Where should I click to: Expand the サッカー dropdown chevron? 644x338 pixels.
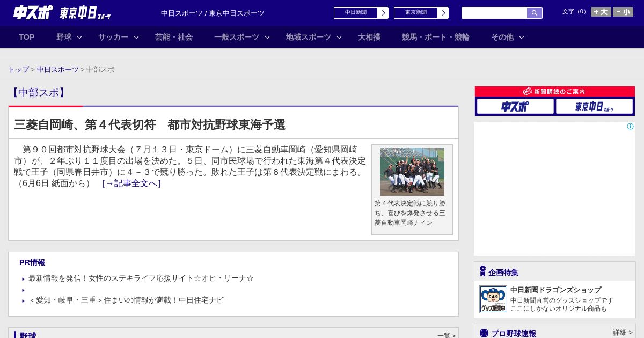[136, 37]
